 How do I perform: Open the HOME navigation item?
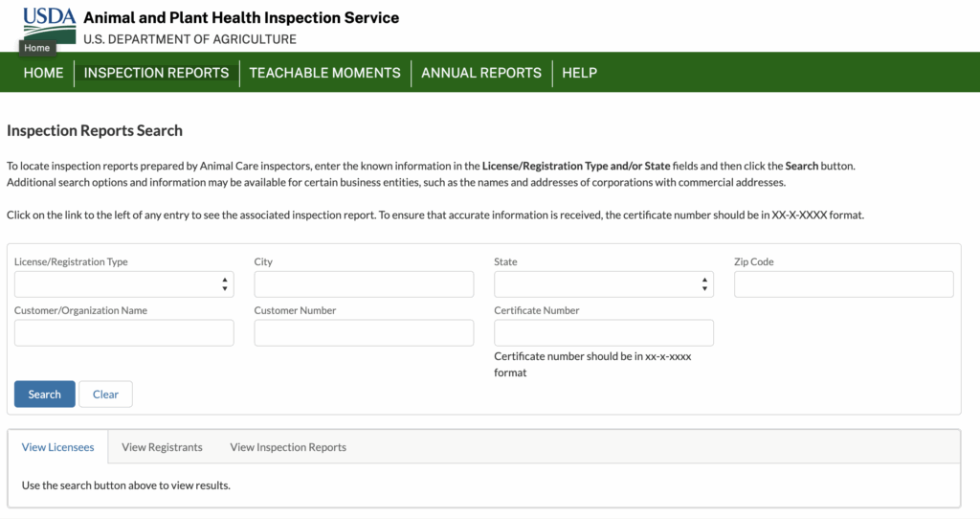coord(44,73)
